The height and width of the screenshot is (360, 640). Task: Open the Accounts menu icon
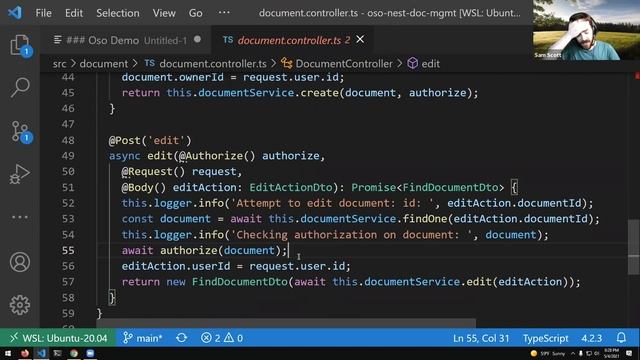(20, 262)
